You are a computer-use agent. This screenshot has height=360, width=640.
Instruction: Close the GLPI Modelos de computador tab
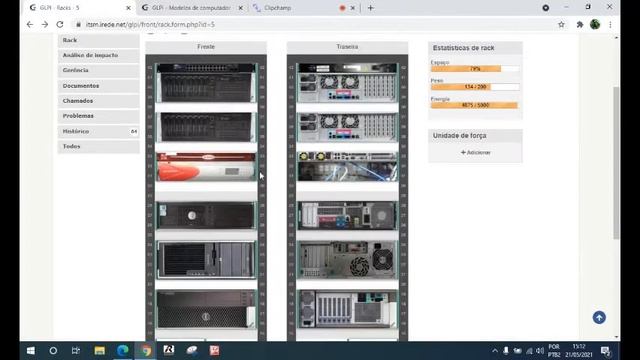[x=240, y=8]
